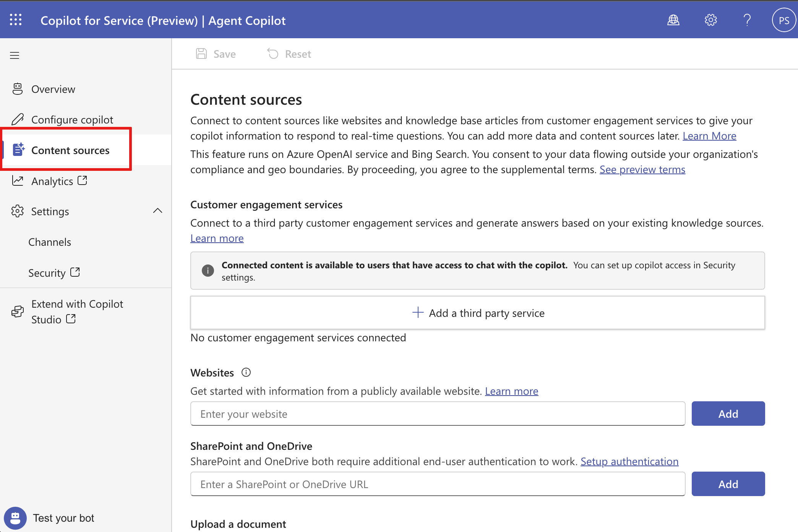
Task: Open the environment globe icon in header
Action: click(673, 20)
